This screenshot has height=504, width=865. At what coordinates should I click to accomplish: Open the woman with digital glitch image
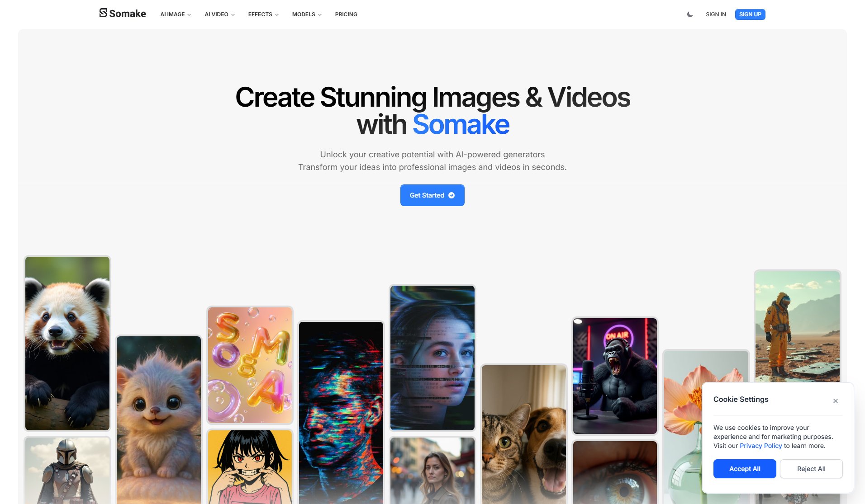432,358
